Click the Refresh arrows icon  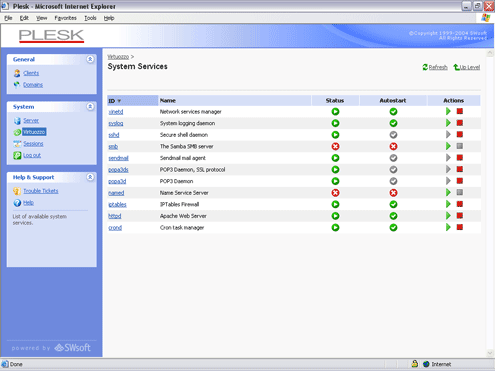[x=425, y=67]
